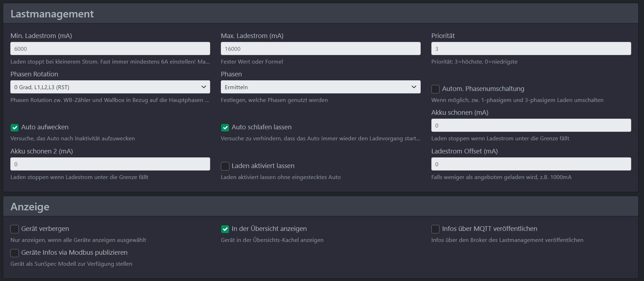644x281 pixels.
Task: Toggle Geräte Infos via Modbus publizieren
Action: 15,253
